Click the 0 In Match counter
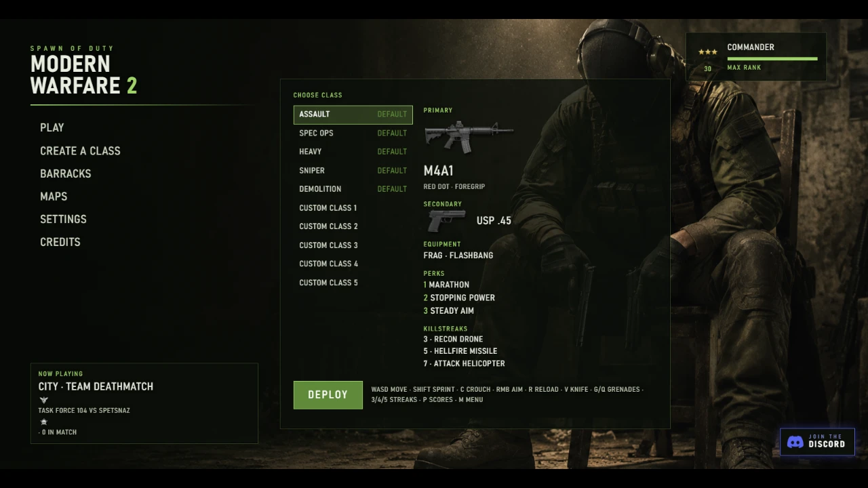 click(58, 432)
